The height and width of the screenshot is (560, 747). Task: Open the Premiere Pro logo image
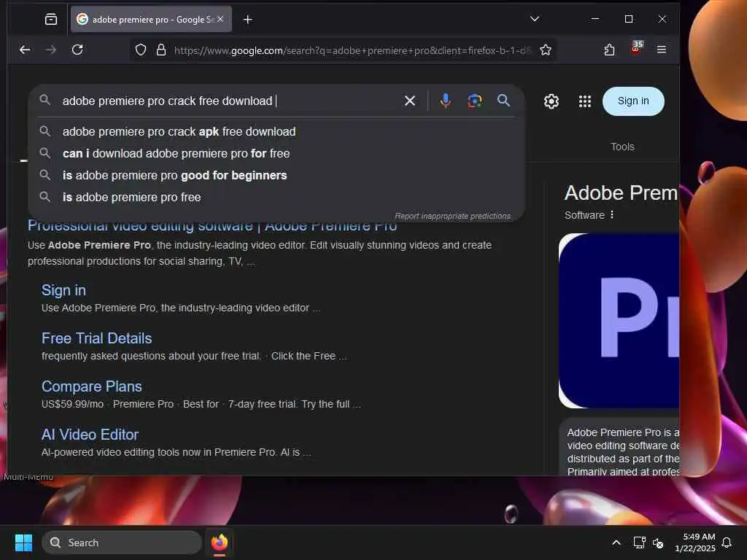point(619,321)
